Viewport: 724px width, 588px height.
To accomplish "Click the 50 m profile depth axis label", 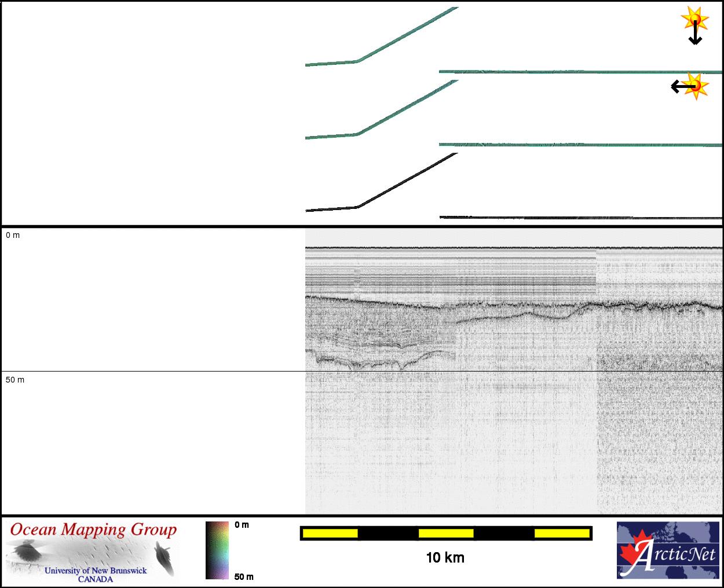I will 15,380.
